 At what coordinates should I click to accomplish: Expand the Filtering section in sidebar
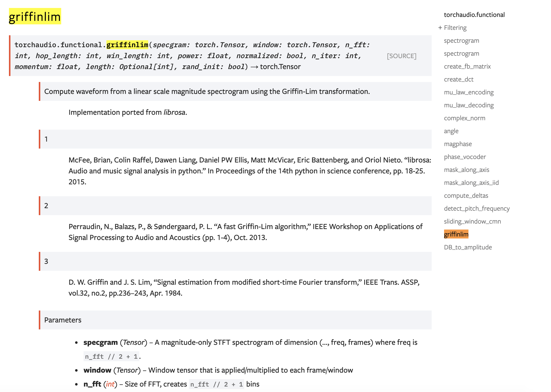pyautogui.click(x=455, y=28)
